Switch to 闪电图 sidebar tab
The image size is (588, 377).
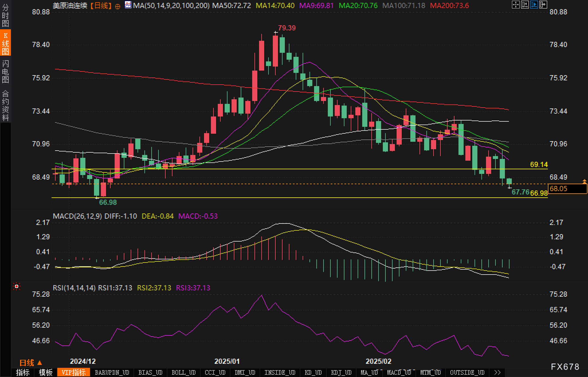point(5,71)
